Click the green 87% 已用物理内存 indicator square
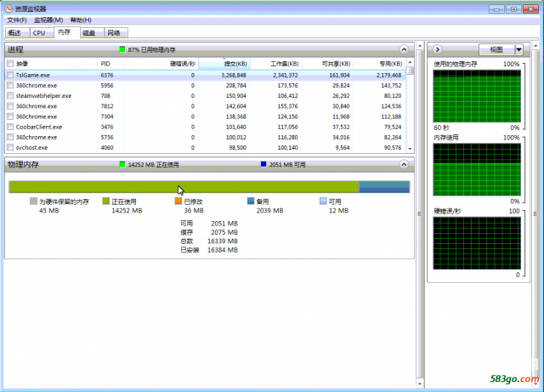This screenshot has width=544, height=392. click(122, 49)
